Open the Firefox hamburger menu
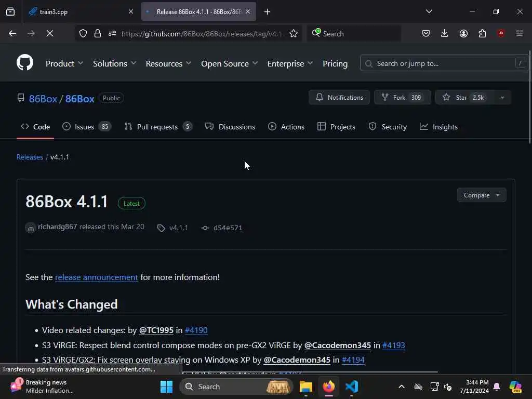 (520, 33)
